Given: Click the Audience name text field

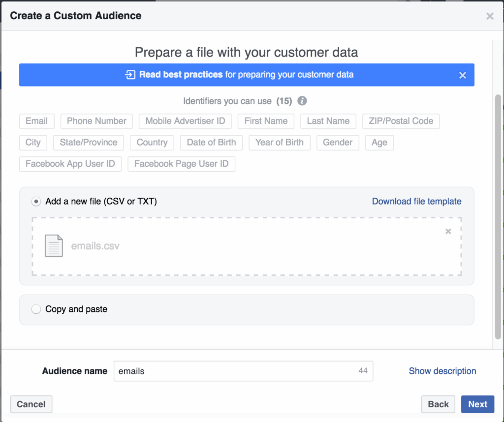Looking at the screenshot, I should [236, 371].
